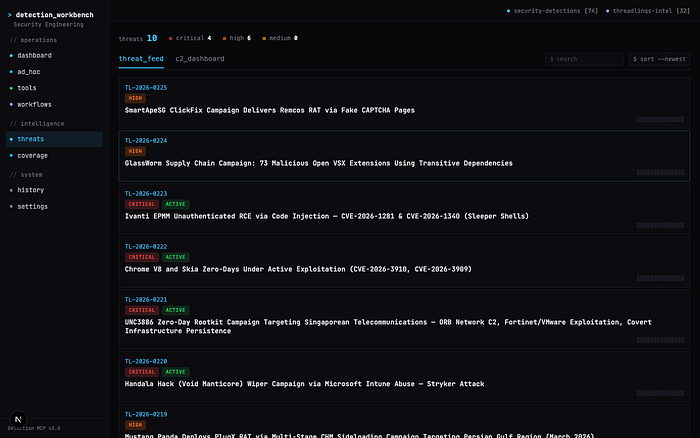Switch to the c2_dashboard tab
The height and width of the screenshot is (438, 700).
click(x=200, y=58)
